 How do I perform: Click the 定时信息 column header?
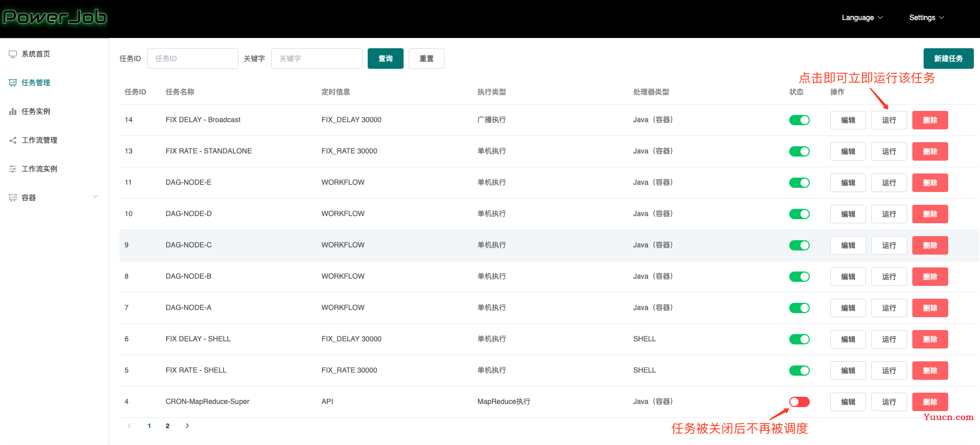click(336, 92)
